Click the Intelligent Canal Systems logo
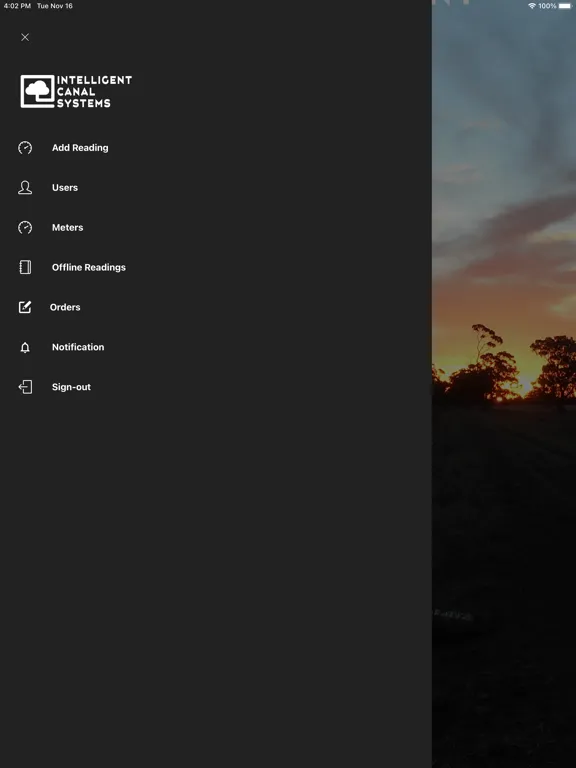 (x=76, y=91)
